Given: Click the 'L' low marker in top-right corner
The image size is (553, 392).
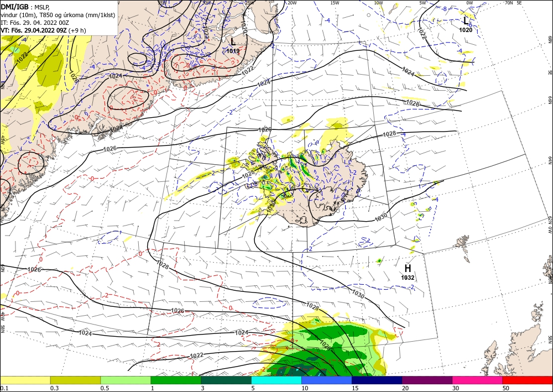Looking at the screenshot, I should [x=466, y=21].
